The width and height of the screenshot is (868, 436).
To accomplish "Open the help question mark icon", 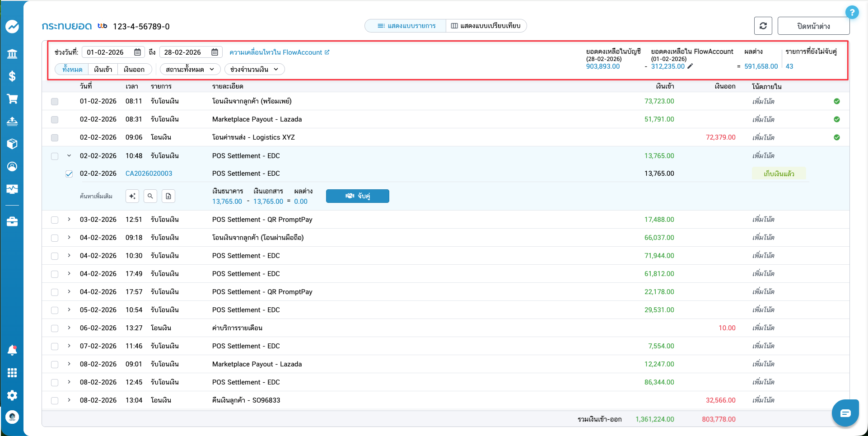I will pos(852,12).
